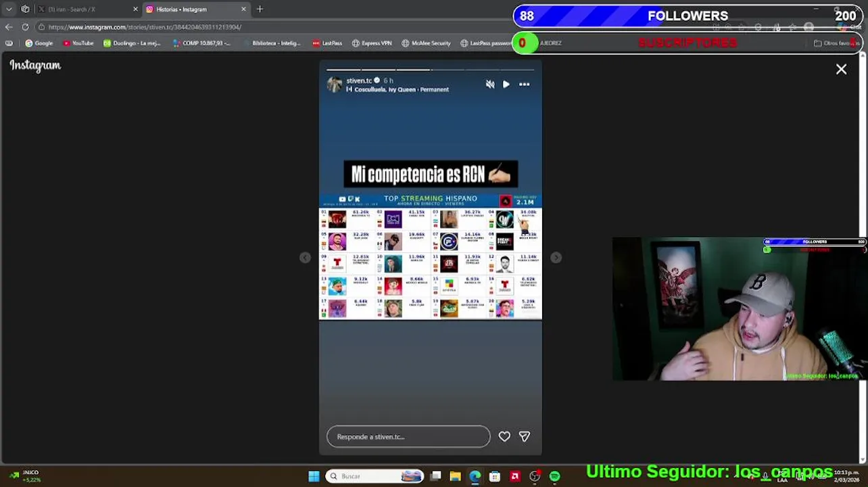Reload the current page
Viewport: 868px width, 487px height.
25,27
